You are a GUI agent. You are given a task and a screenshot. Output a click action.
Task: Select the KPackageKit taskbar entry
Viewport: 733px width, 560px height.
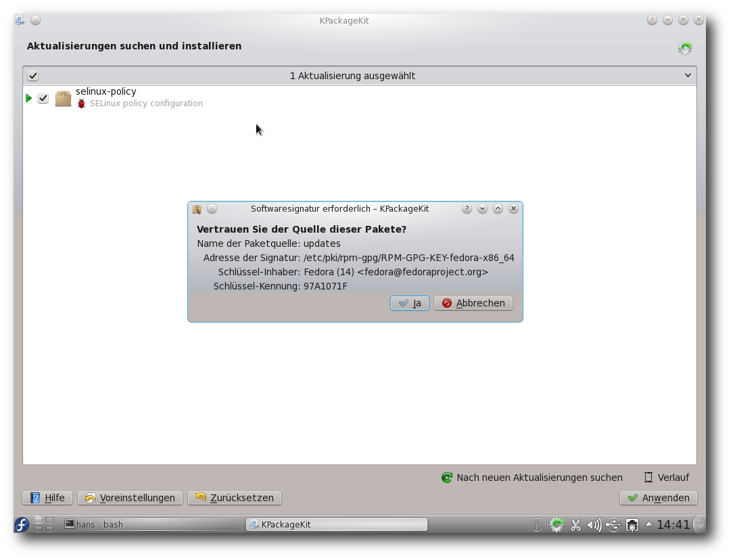(337, 524)
